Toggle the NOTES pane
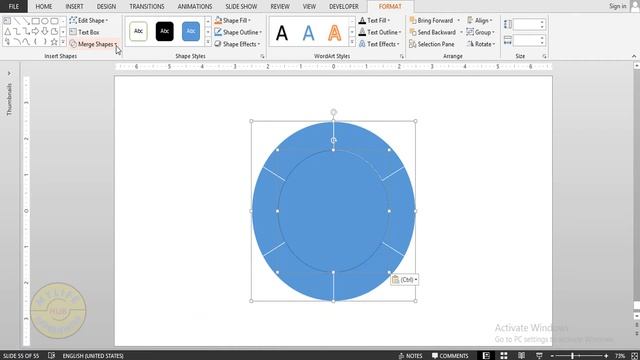The width and height of the screenshot is (640, 360). coord(410,356)
